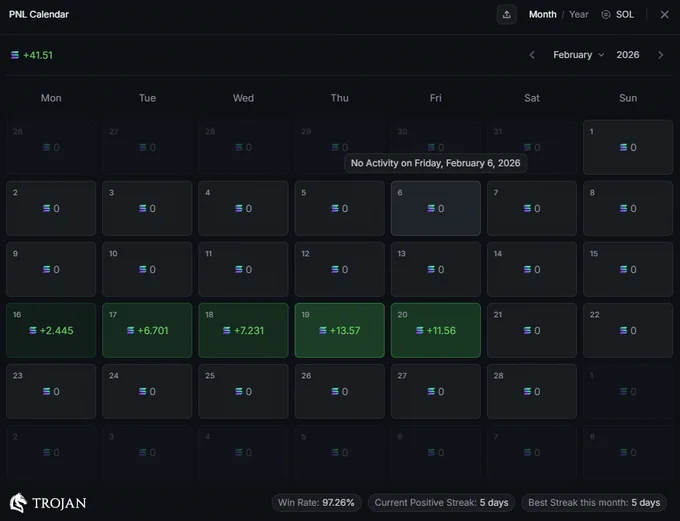Close the PNL Calendar panel
The height and width of the screenshot is (521, 680).
click(664, 14)
